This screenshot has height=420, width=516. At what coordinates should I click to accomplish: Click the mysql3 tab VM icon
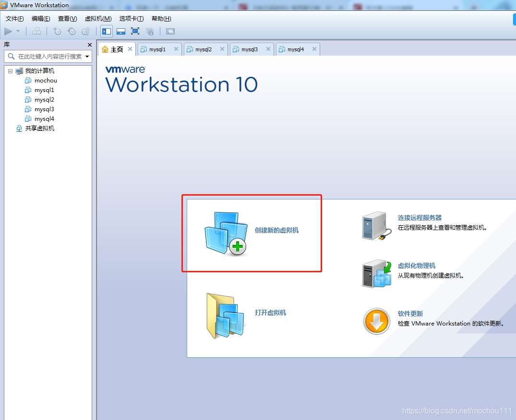tap(236, 49)
